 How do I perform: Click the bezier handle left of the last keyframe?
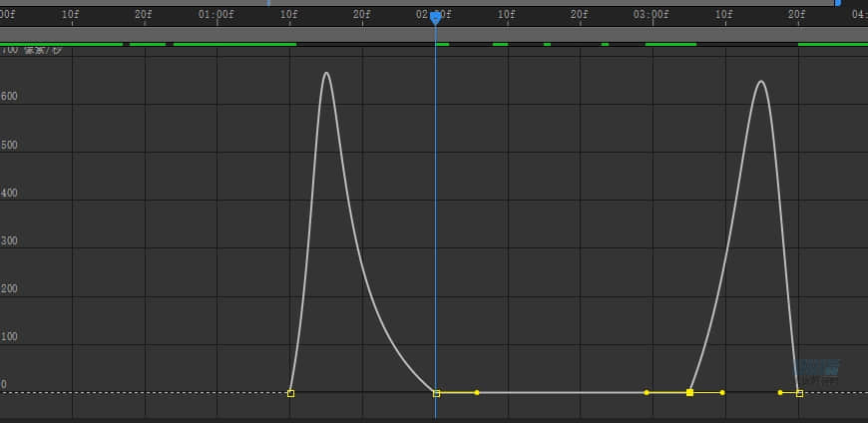pos(780,393)
